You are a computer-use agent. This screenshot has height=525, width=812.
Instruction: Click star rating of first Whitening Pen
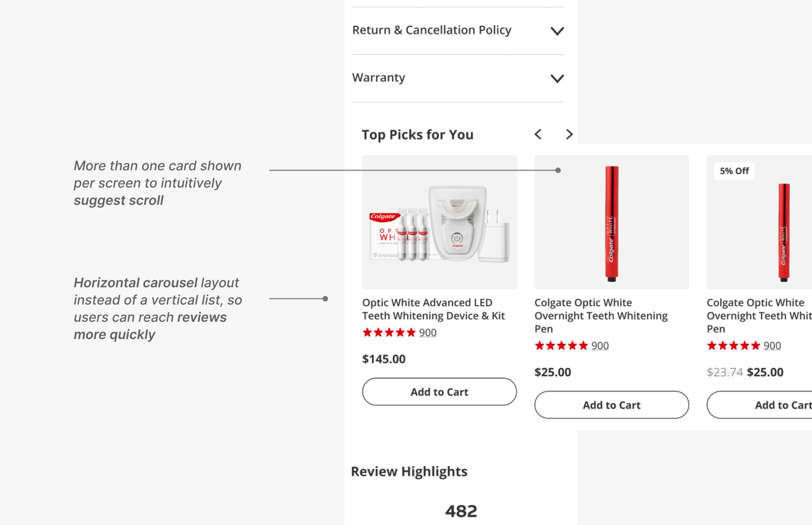pos(561,346)
